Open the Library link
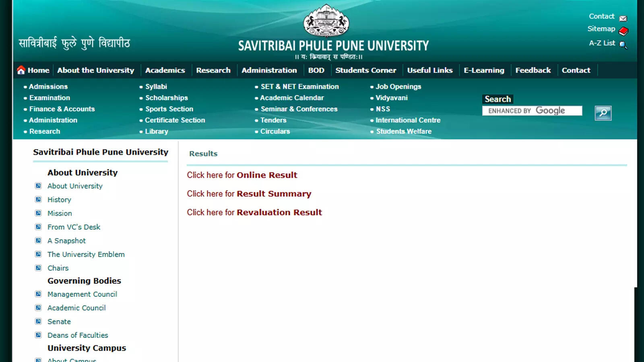Viewport: 644px width, 362px height. click(157, 132)
